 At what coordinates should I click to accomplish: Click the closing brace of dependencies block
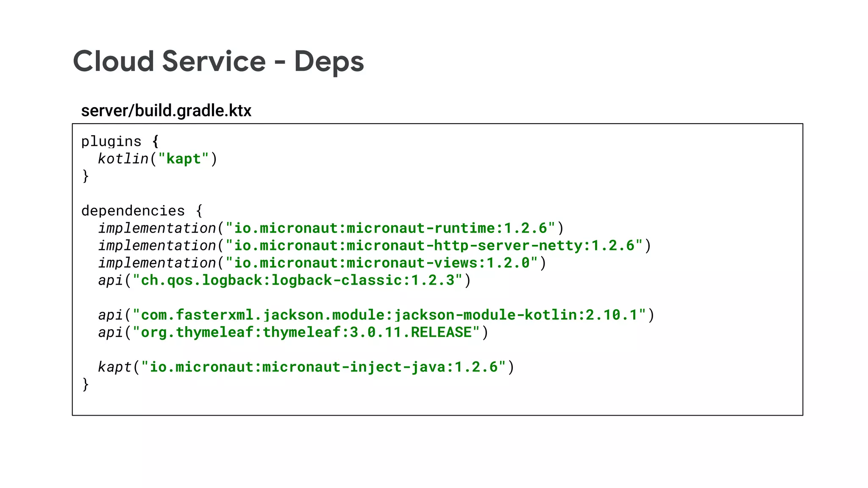point(86,384)
